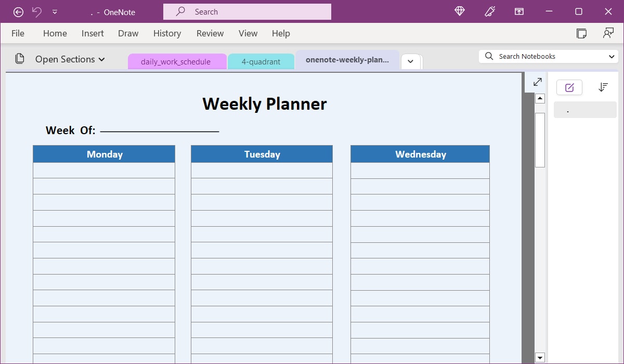
Task: Select the sticky notes icon below the ribbon
Action: click(x=581, y=33)
